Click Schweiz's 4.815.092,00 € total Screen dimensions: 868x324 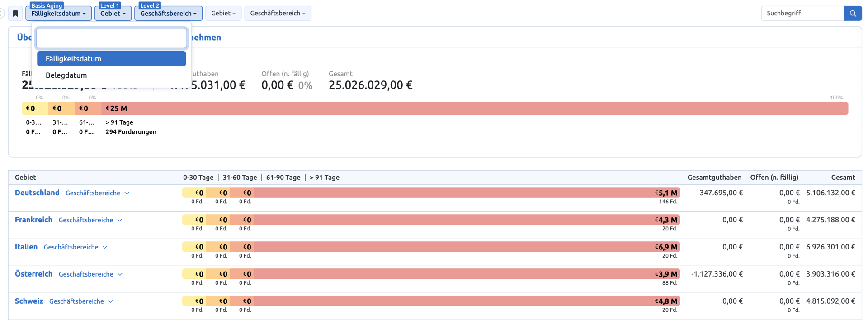pyautogui.click(x=831, y=301)
